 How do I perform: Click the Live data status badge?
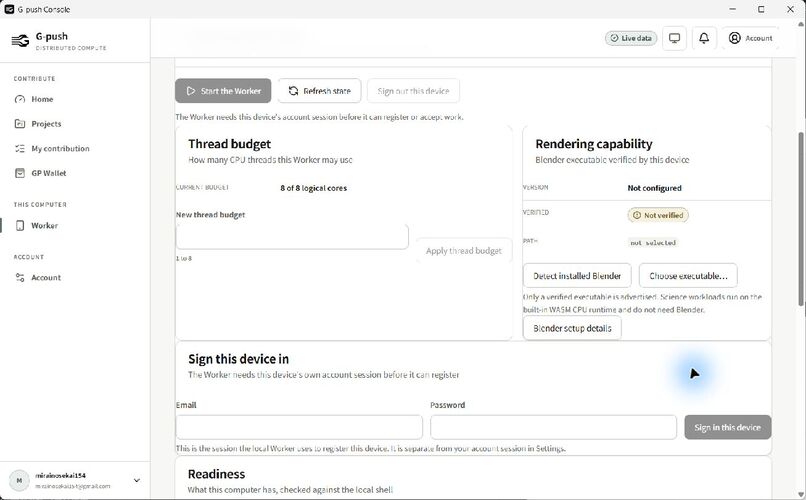(x=631, y=38)
